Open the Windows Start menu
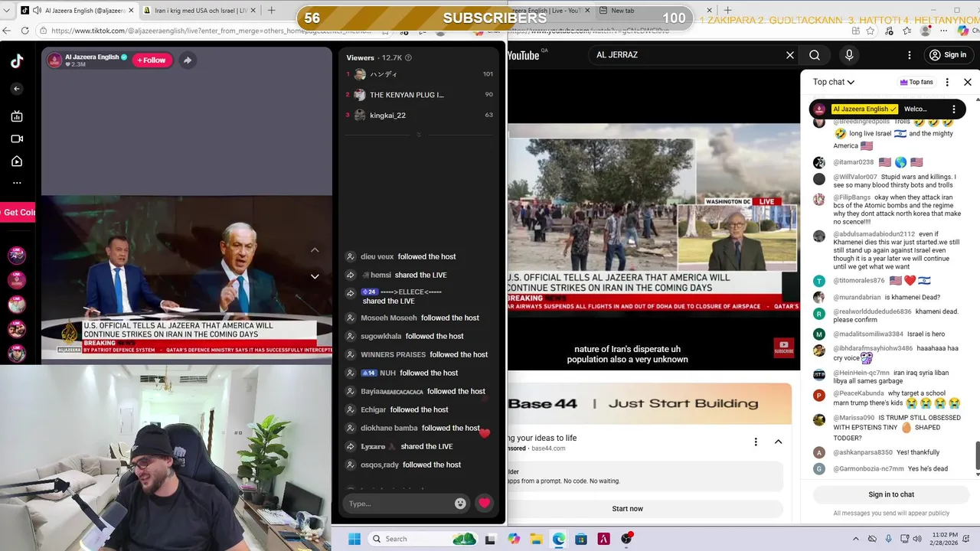This screenshot has height=551, width=980. [x=354, y=539]
